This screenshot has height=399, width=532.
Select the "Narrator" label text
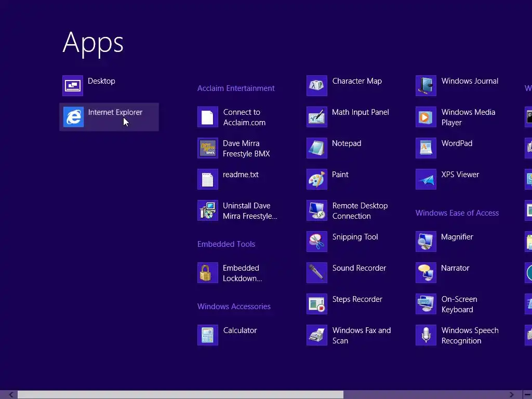455,268
